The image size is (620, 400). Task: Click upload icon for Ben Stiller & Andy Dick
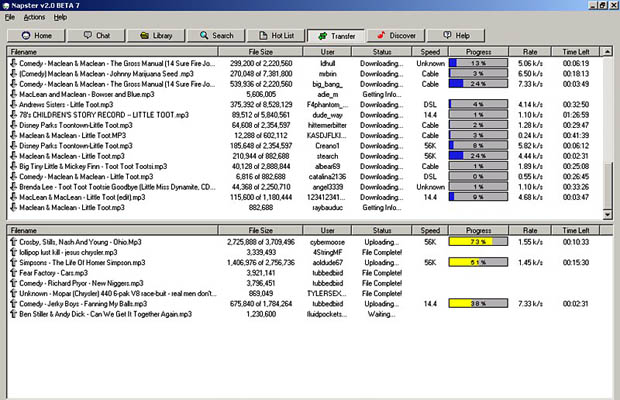pos(13,314)
